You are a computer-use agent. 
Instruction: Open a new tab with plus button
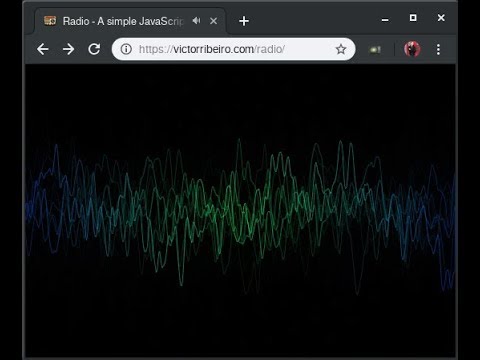244,21
